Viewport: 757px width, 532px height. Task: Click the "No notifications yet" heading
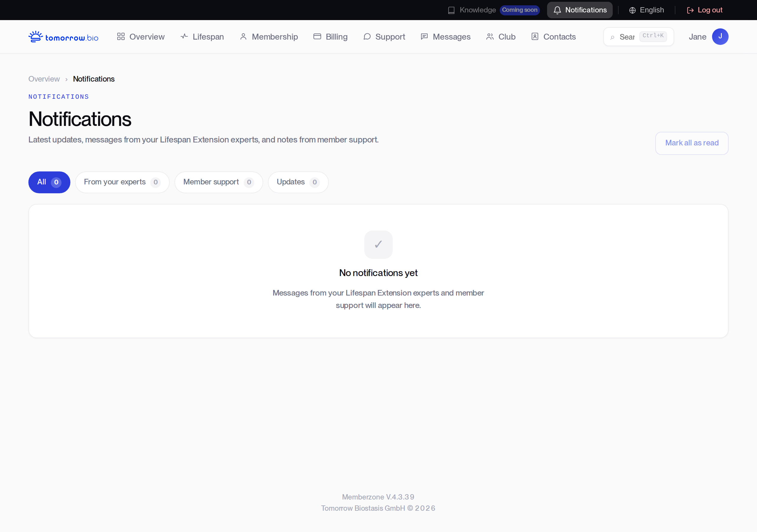click(x=378, y=273)
